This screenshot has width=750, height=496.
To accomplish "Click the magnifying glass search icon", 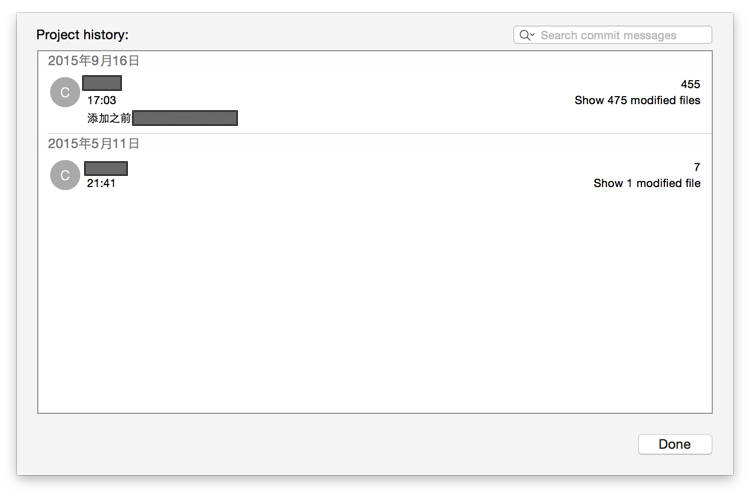I will 523,35.
